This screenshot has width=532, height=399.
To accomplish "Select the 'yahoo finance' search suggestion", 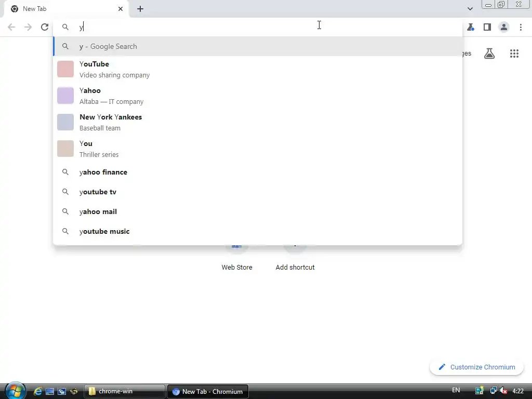I will pyautogui.click(x=258, y=172).
